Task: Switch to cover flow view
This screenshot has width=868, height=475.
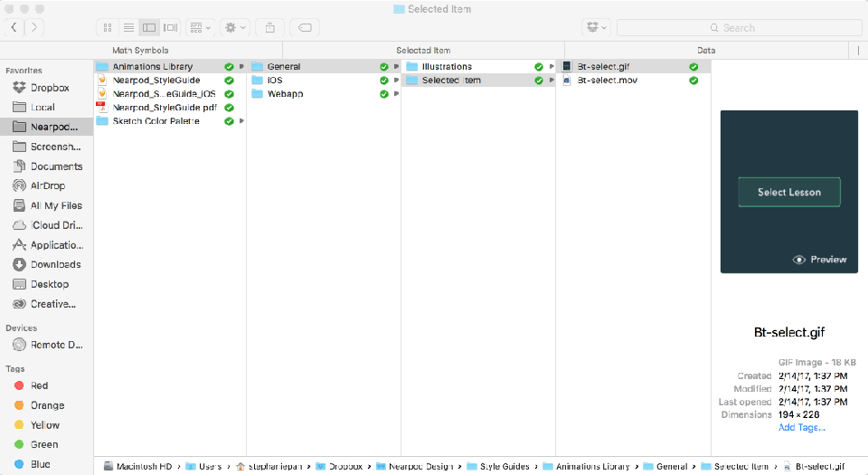Action: (170, 28)
